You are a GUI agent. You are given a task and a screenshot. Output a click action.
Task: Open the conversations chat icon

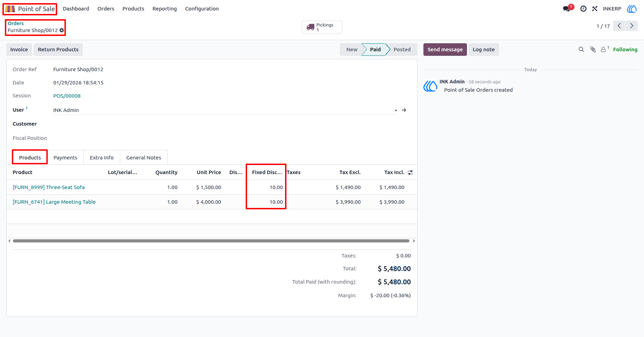coord(567,9)
